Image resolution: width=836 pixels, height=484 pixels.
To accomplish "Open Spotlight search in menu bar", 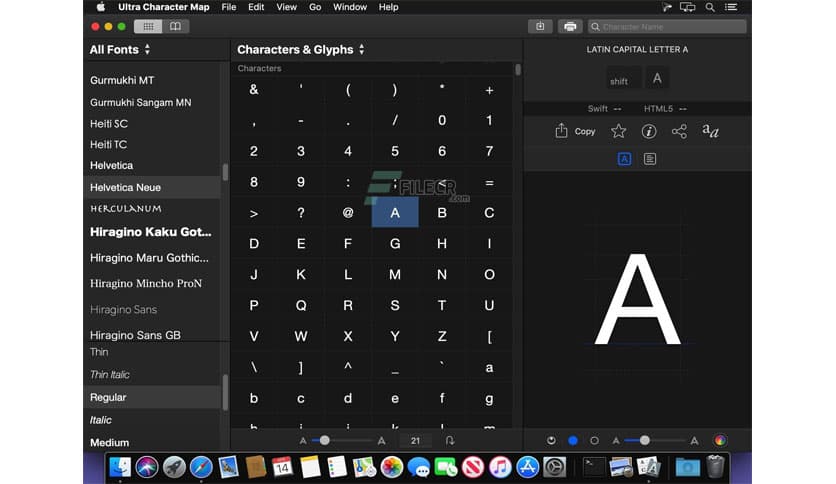I will click(x=710, y=7).
